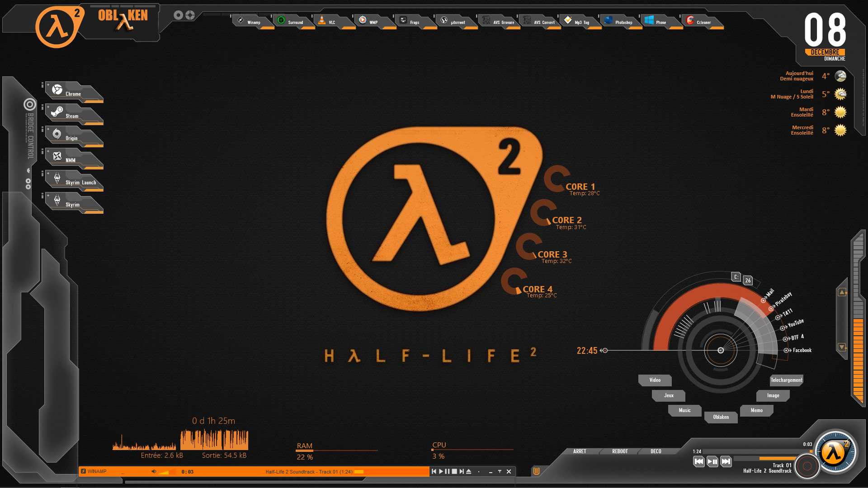The image size is (868, 488).
Task: Open NMM in the left sidebar
Action: pos(75,159)
